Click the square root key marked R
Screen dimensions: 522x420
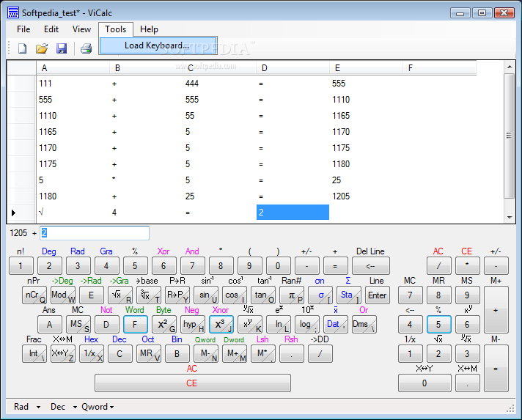(x=120, y=295)
